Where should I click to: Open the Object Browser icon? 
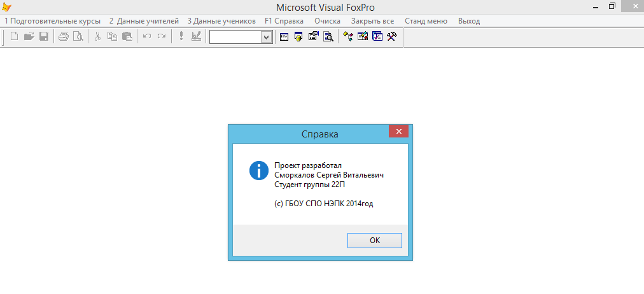[363, 37]
